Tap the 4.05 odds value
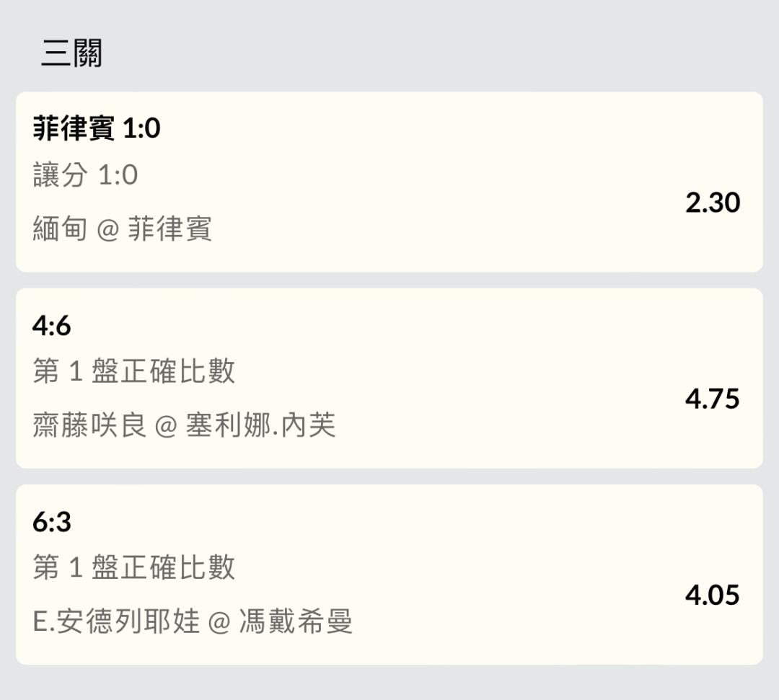Image resolution: width=779 pixels, height=700 pixels. pos(713,595)
